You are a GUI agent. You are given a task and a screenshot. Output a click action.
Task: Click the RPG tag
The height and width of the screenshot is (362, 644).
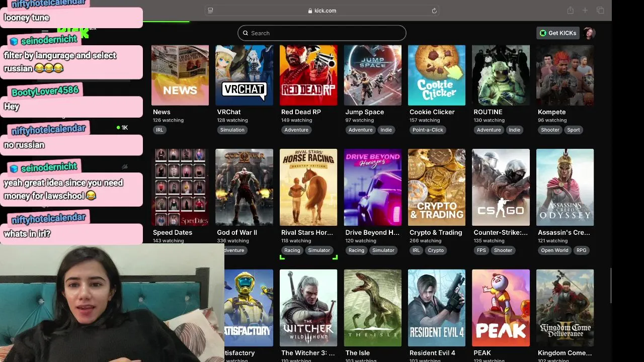pyautogui.click(x=581, y=250)
